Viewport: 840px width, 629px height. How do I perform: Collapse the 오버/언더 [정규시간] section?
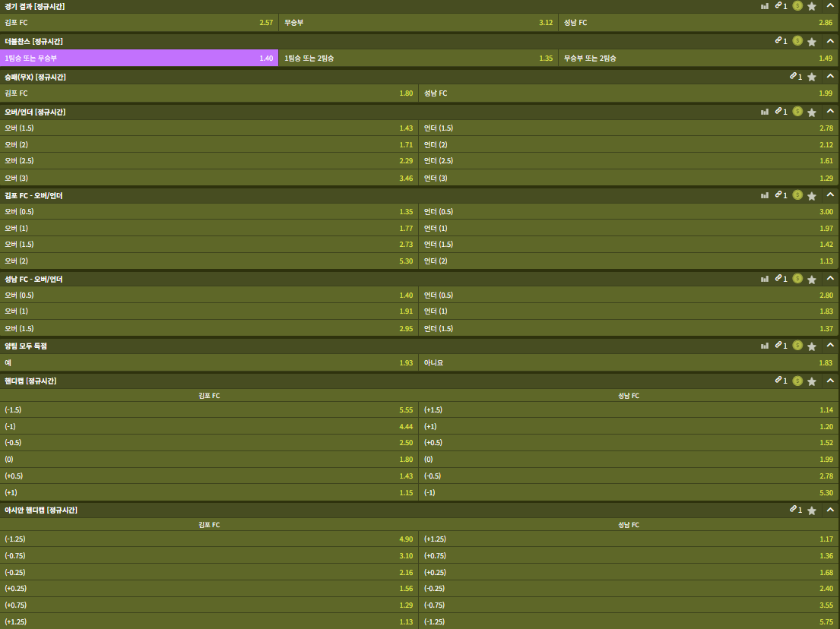[x=830, y=112]
